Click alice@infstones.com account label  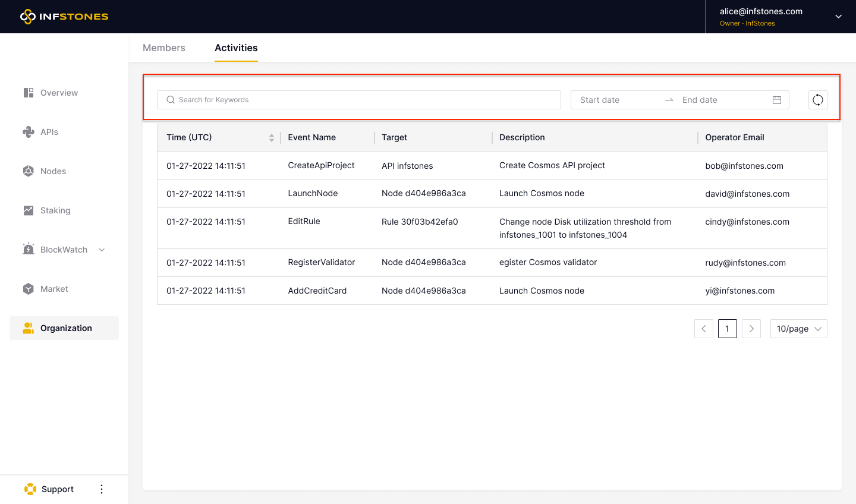click(761, 11)
